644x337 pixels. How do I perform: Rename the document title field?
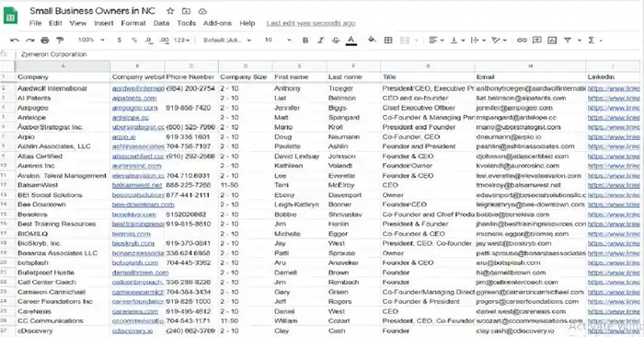[92, 11]
